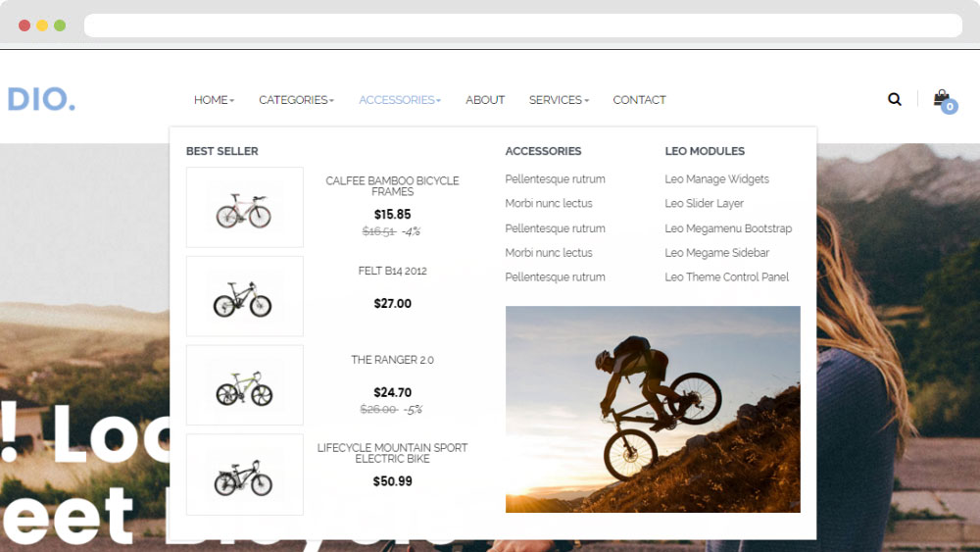Expand the CATEGORIES menu

[x=296, y=100]
